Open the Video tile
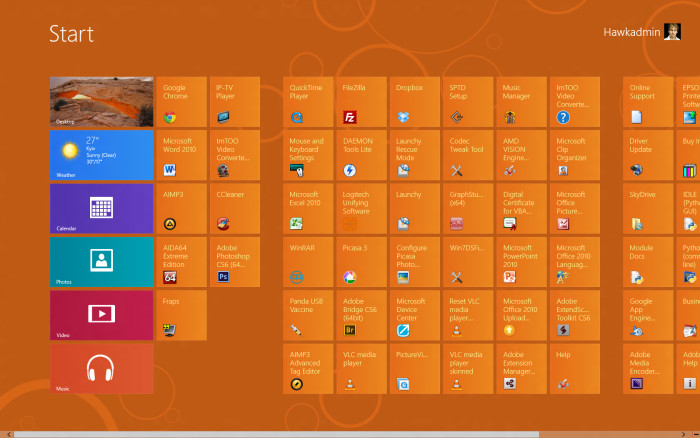Screen dimensions: 700x438 pos(101,315)
